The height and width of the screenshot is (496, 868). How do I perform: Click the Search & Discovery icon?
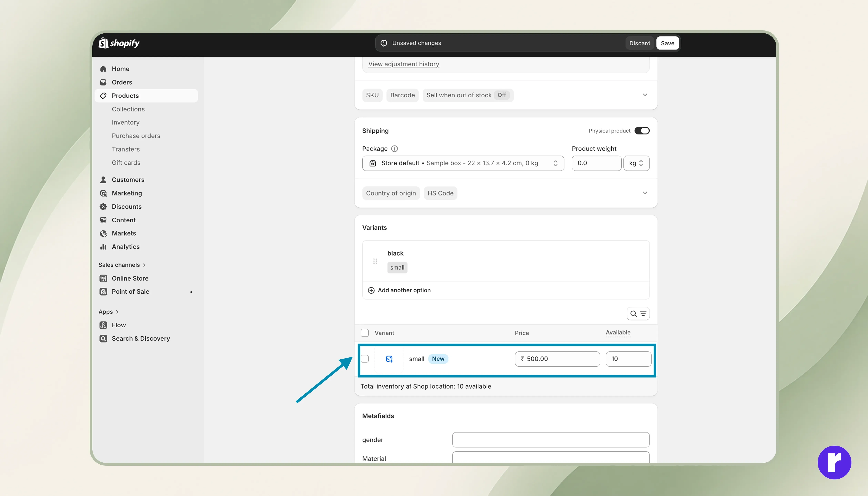(x=103, y=338)
